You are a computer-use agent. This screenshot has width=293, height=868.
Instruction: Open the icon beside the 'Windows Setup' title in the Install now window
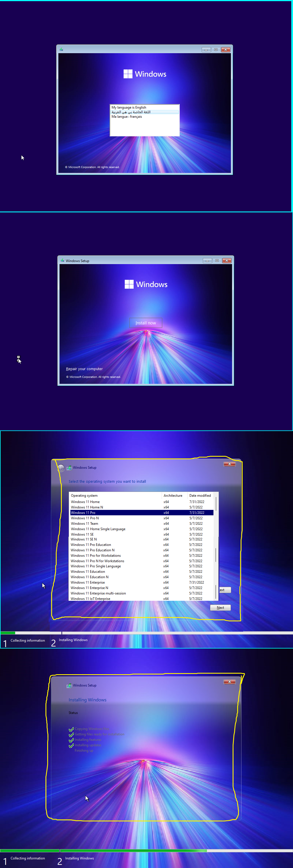62,260
